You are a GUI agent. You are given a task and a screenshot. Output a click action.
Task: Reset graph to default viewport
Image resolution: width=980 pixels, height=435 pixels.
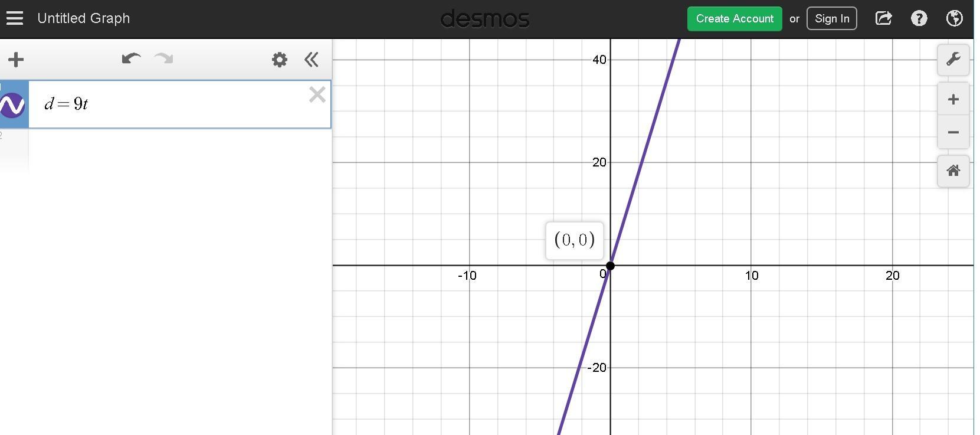click(953, 171)
